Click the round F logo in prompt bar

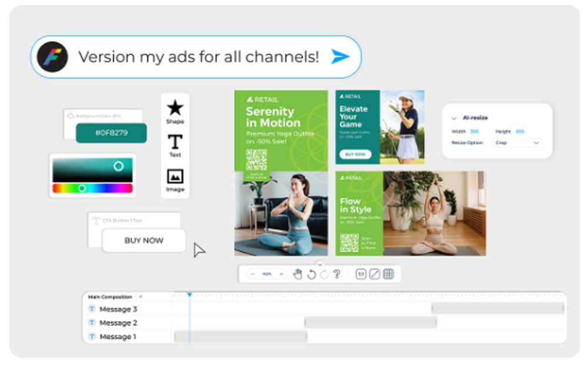pos(52,57)
